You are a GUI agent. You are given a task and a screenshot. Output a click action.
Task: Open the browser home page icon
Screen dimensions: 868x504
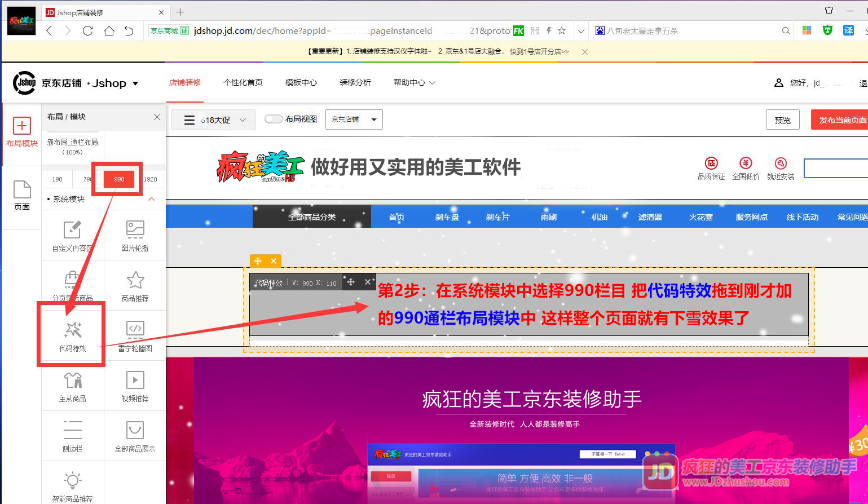[x=109, y=30]
